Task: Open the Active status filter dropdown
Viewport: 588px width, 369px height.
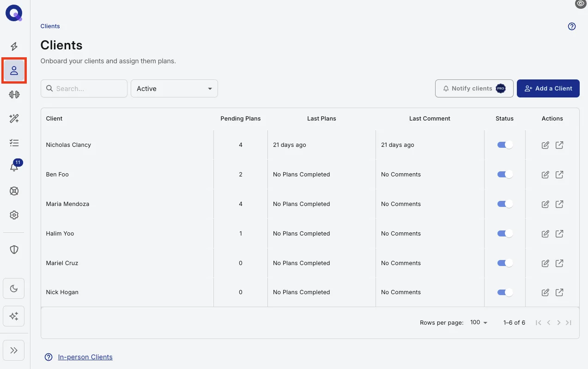Action: 174,89
